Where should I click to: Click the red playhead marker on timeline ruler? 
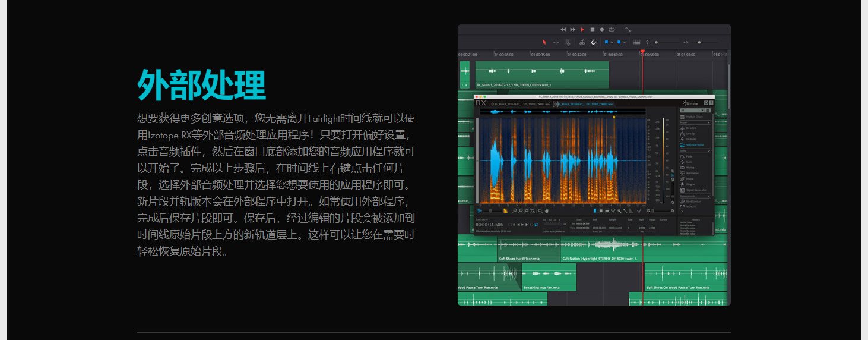[642, 52]
